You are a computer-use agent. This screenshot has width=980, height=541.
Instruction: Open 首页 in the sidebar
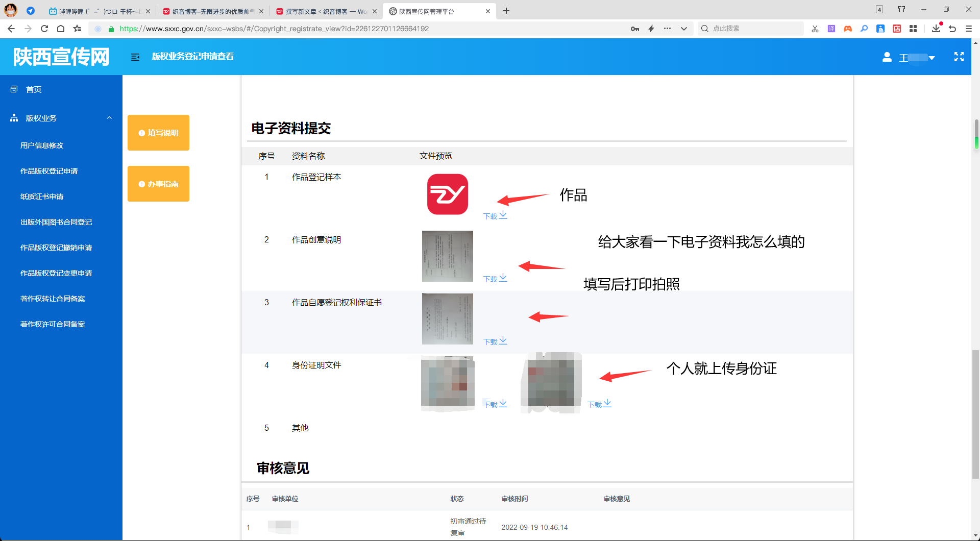click(x=34, y=89)
